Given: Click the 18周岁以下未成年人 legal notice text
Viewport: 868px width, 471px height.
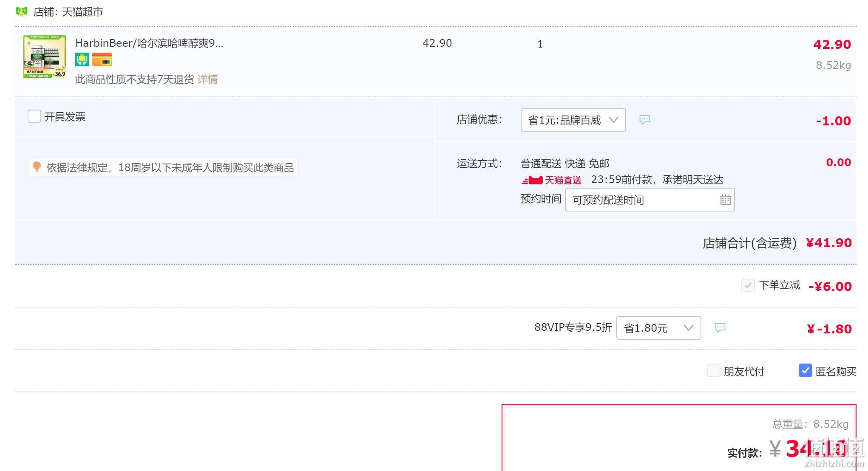Looking at the screenshot, I should point(170,168).
